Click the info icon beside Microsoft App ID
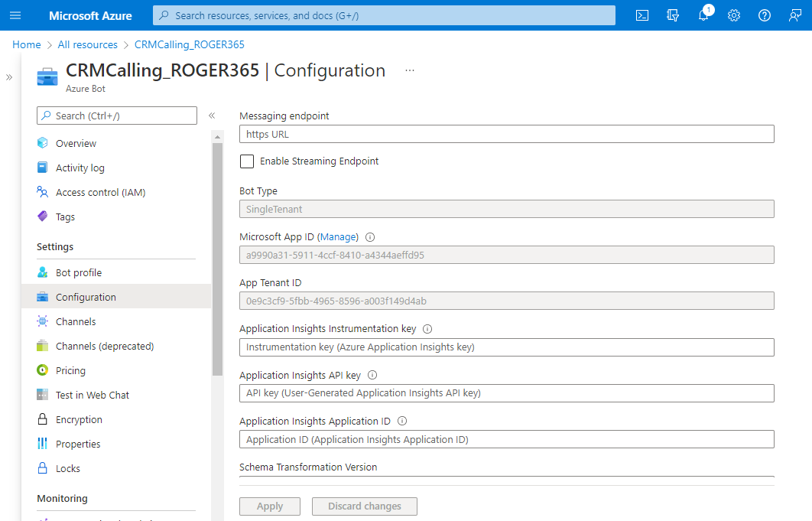812x521 pixels. 370,237
